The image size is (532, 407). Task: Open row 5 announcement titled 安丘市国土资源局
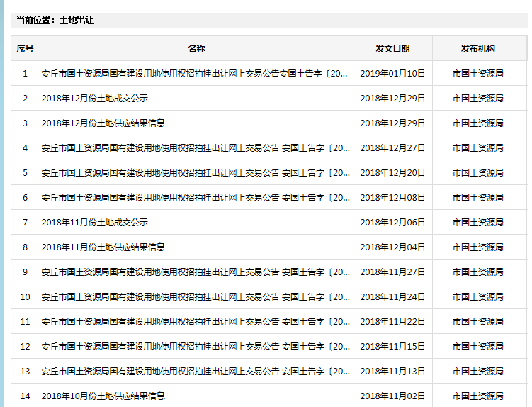196,172
